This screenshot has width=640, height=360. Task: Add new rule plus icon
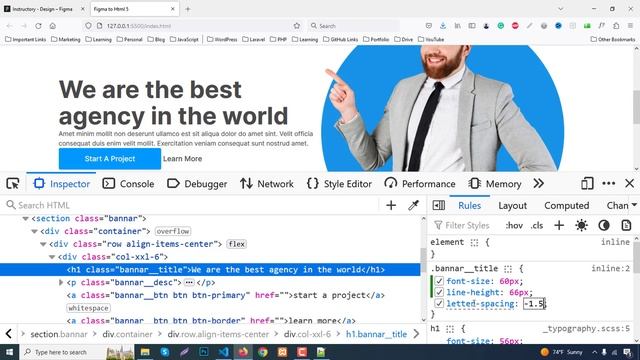559,225
